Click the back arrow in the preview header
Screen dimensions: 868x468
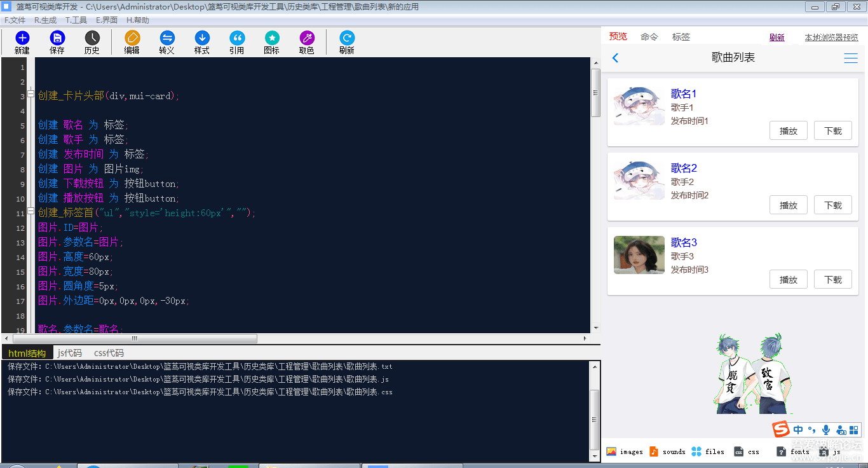[615, 58]
